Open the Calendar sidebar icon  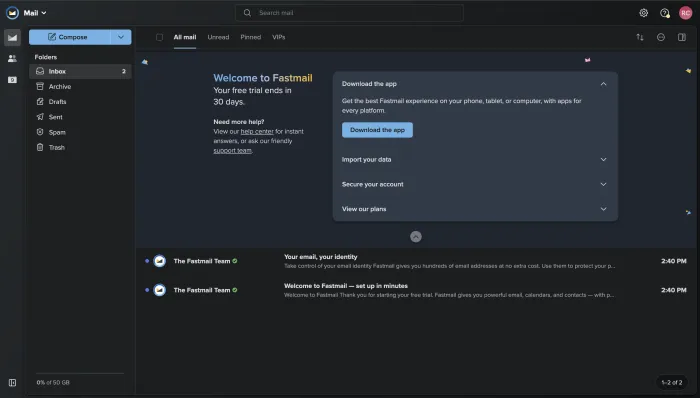pyautogui.click(x=12, y=80)
